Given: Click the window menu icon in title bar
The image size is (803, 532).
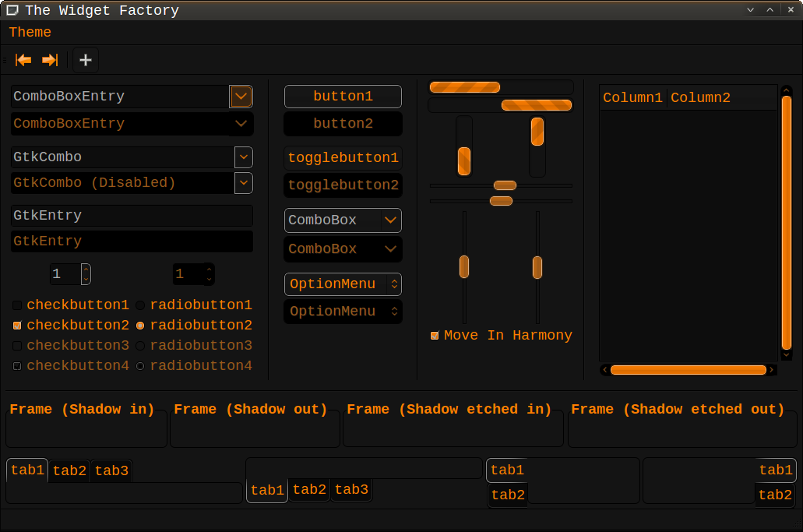Looking at the screenshot, I should [x=12, y=10].
